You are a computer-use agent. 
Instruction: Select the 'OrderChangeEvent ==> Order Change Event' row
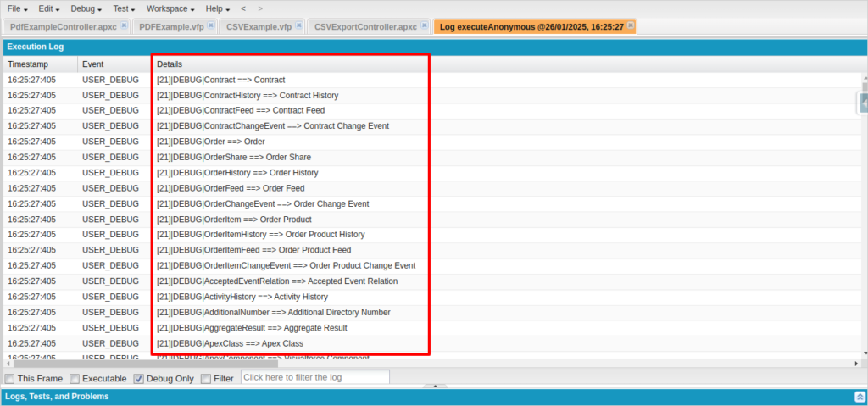pyautogui.click(x=432, y=203)
